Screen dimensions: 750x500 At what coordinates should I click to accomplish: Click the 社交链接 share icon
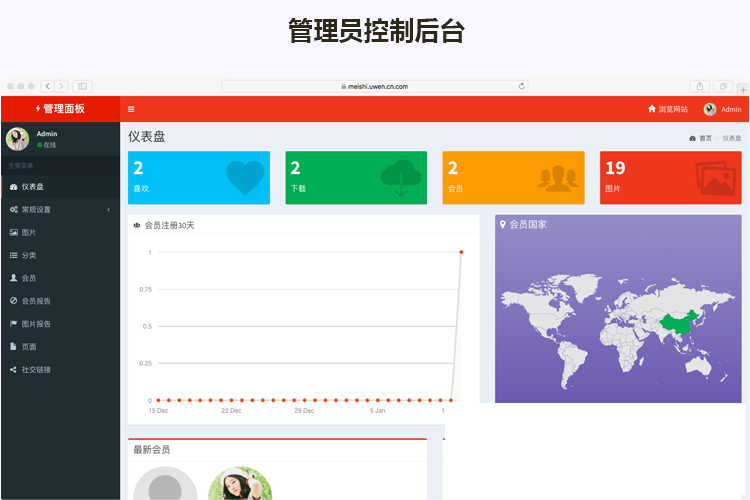pos(13,370)
